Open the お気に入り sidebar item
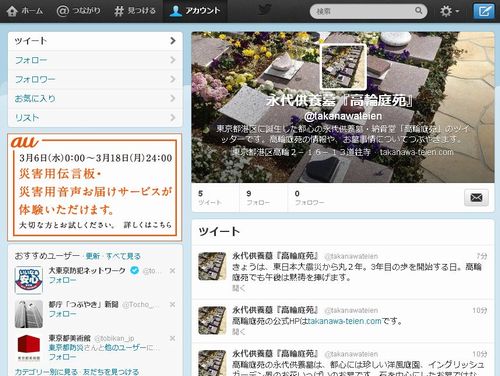500x376 pixels. tap(95, 99)
